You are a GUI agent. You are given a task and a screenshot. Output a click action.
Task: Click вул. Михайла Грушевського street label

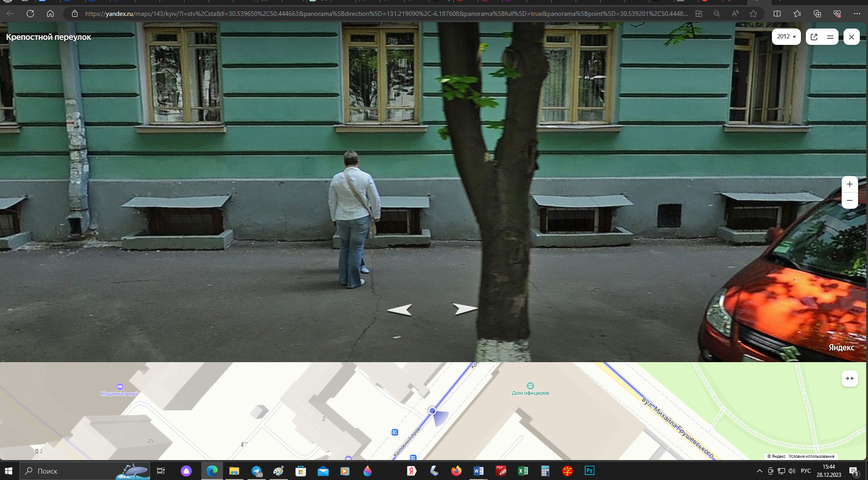point(678,427)
